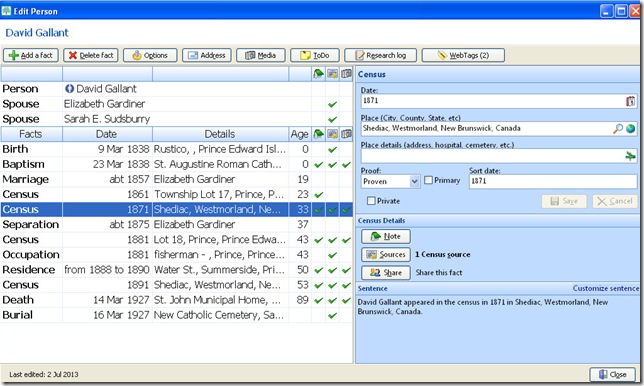Click into the Sort date field
This screenshot has width=644, height=386.
coord(553,181)
